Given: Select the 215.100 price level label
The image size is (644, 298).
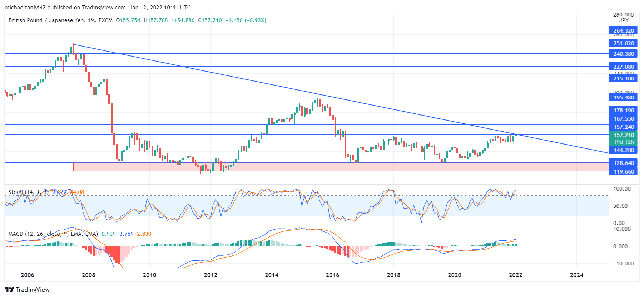Looking at the screenshot, I should 623,79.
